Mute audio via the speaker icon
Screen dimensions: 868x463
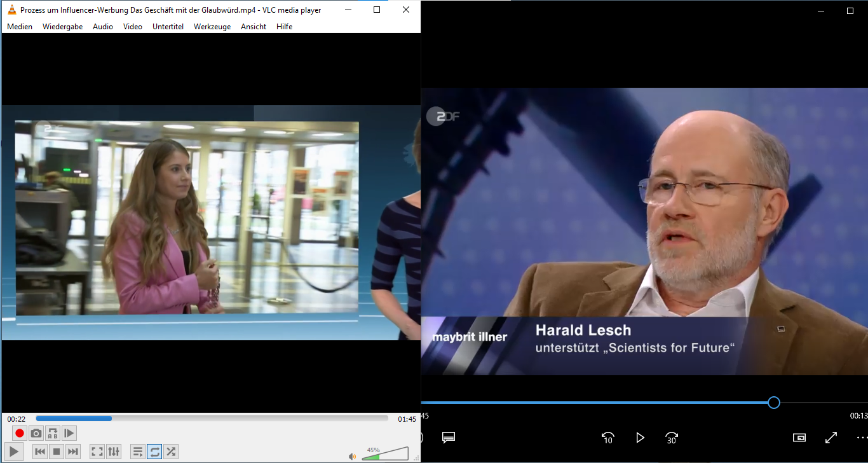(352, 456)
